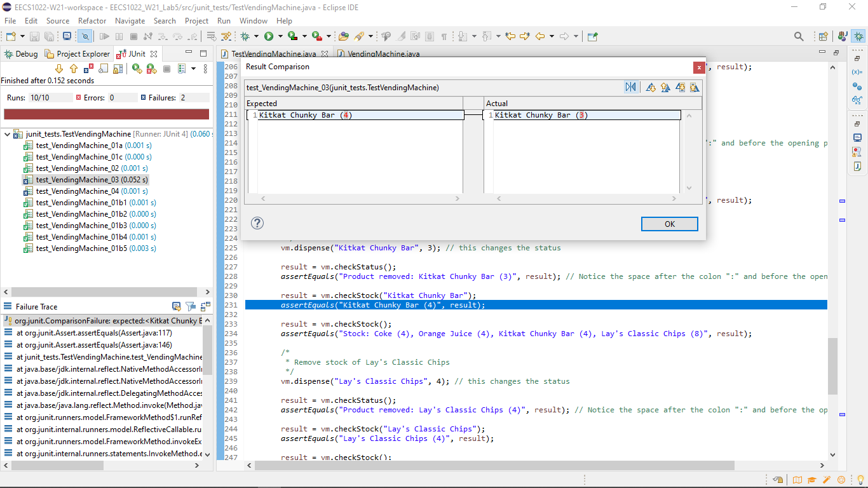Click the Open Perspective icon
868x488 pixels.
point(824,37)
